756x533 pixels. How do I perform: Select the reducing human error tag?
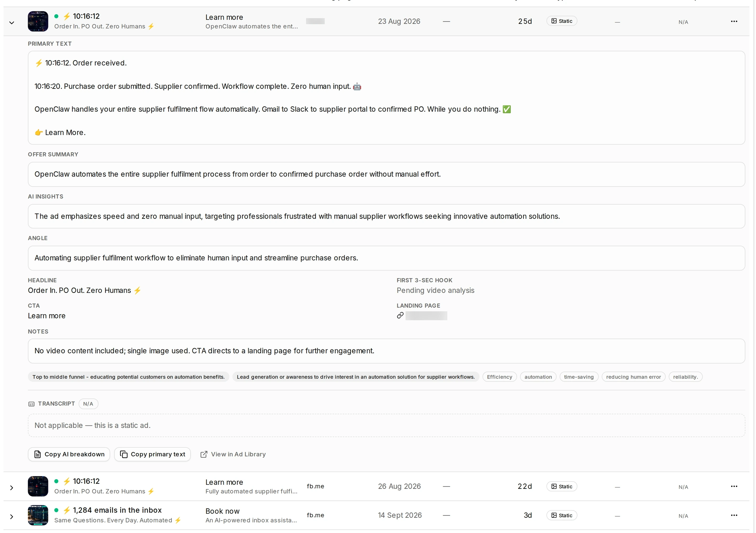click(x=633, y=377)
